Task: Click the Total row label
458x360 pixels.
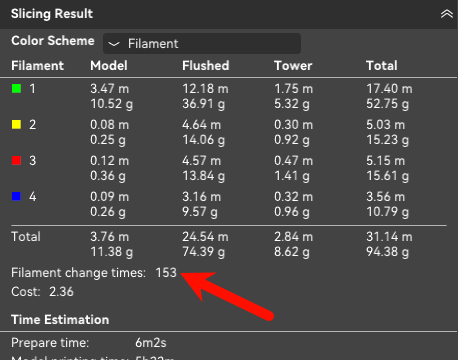Action: pos(26,237)
